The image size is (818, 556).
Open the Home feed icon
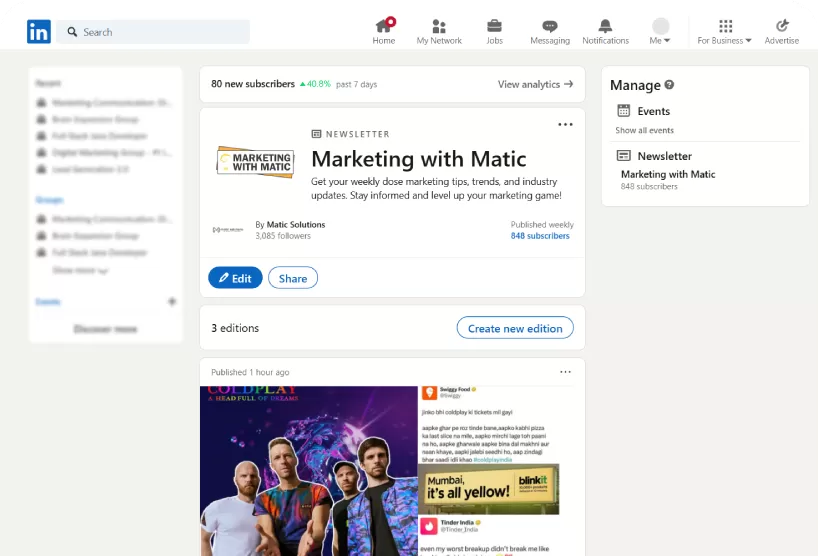click(x=384, y=31)
